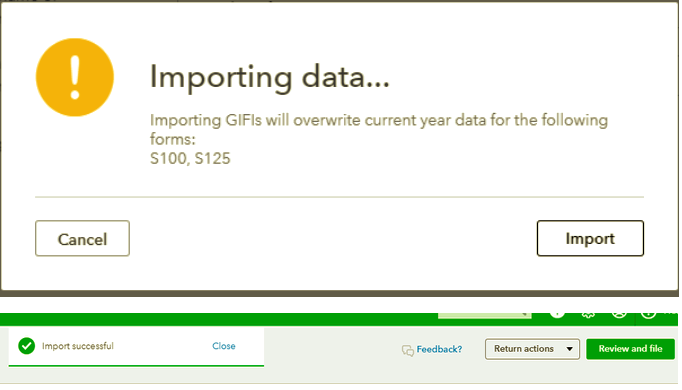Click the rightmost circular icon in green bar
The height and width of the screenshot is (390, 682).
pyautogui.click(x=649, y=313)
